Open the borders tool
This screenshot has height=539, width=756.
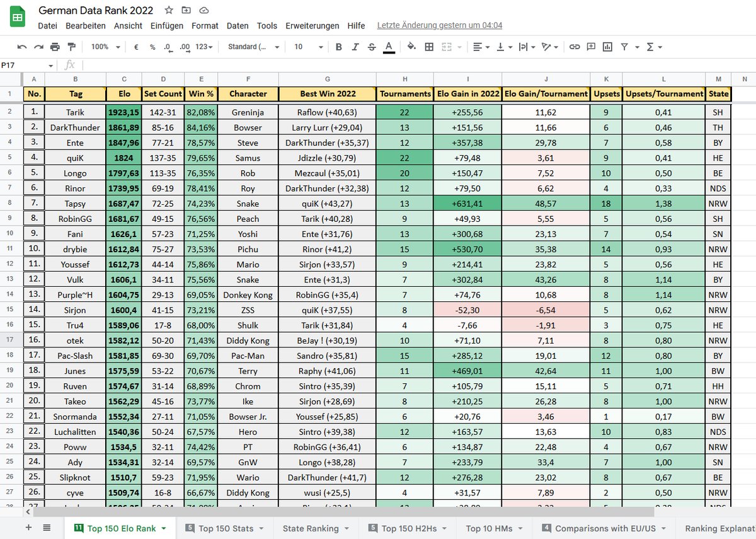430,47
